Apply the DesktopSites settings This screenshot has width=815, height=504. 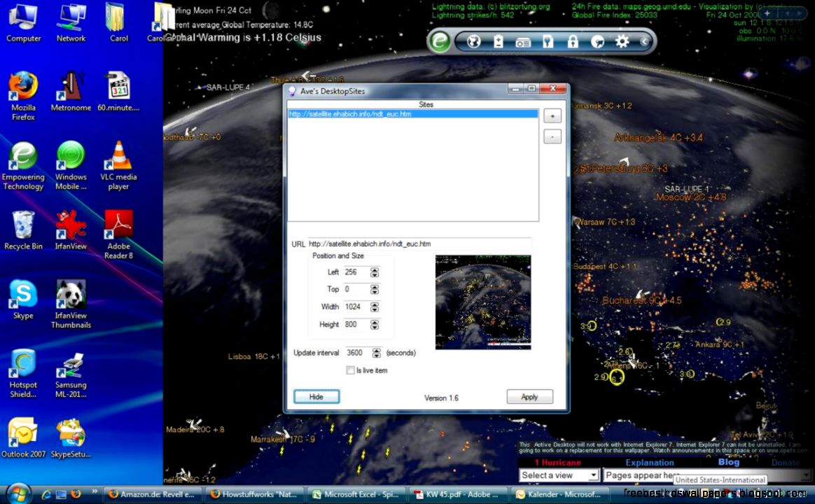[529, 396]
